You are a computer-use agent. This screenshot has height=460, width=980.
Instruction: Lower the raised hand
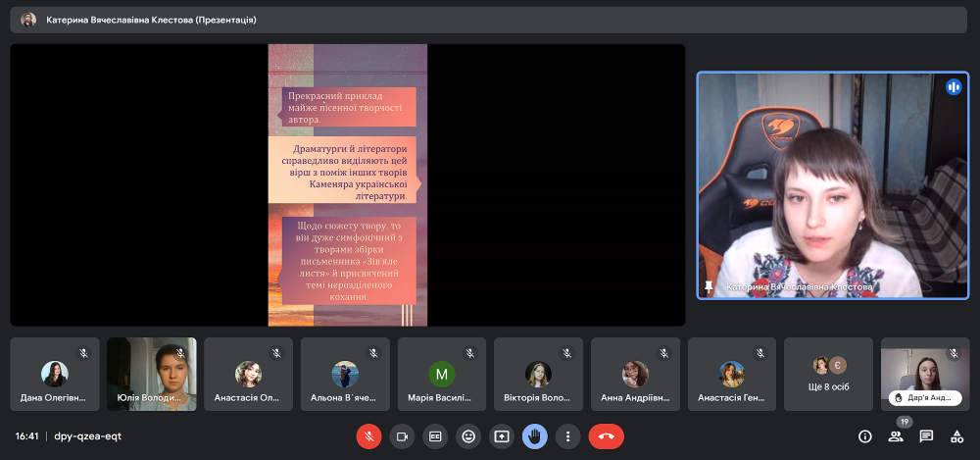pos(534,436)
